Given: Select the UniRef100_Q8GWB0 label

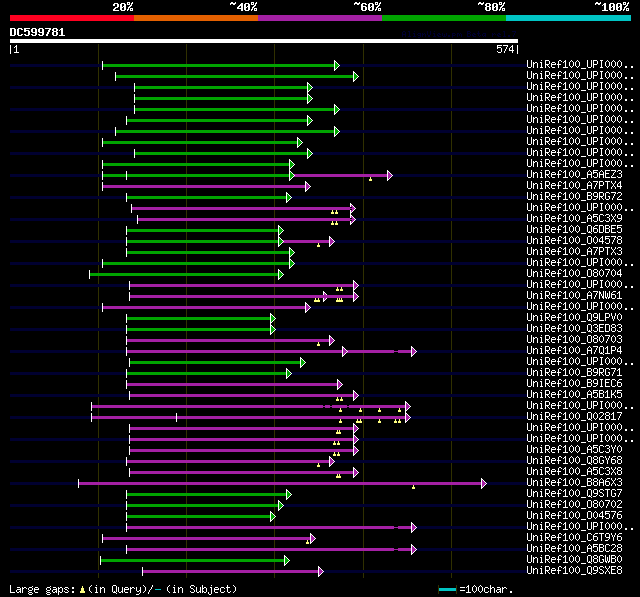Looking at the screenshot, I should 574,559.
